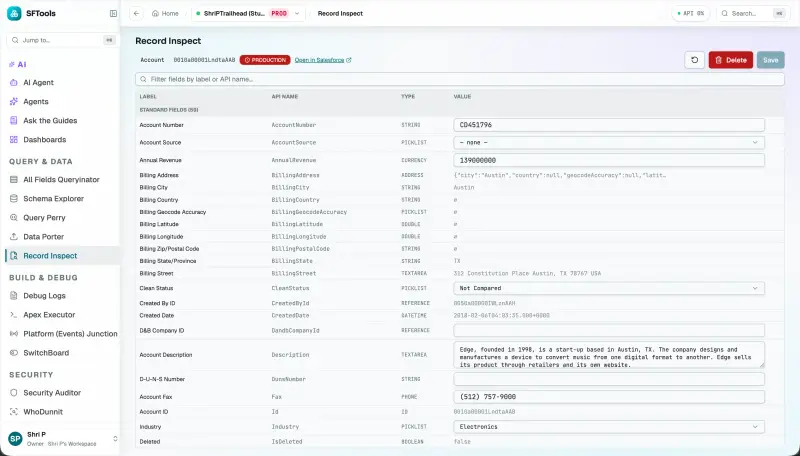This screenshot has width=800, height=456.
Task: Click the API NAME column header
Action: click(x=285, y=96)
